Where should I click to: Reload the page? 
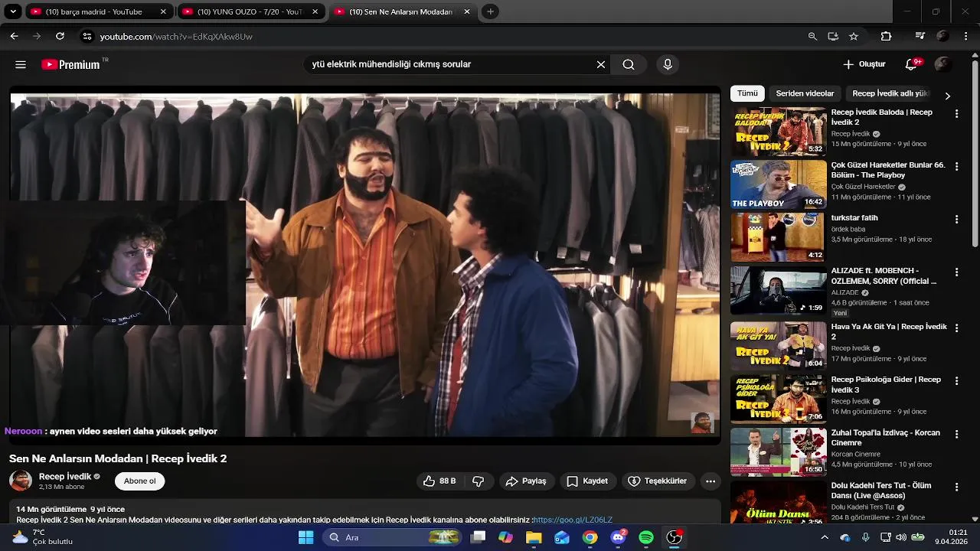pyautogui.click(x=60, y=36)
